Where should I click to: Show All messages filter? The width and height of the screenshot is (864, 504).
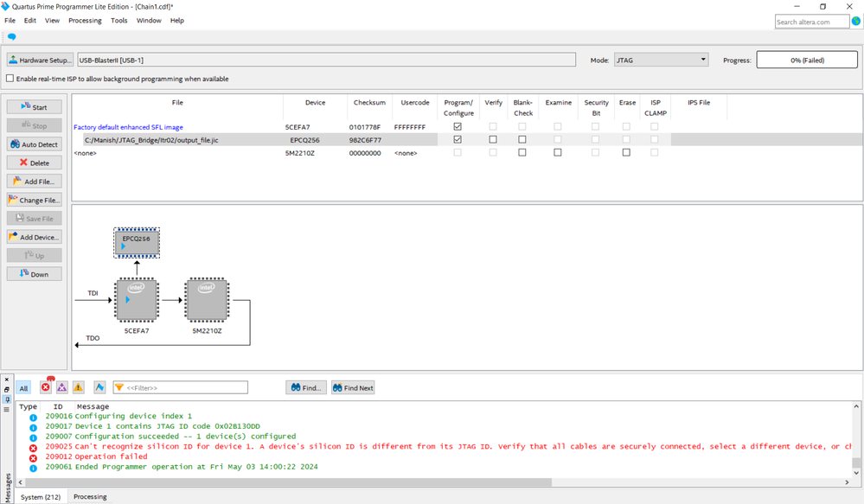point(23,388)
